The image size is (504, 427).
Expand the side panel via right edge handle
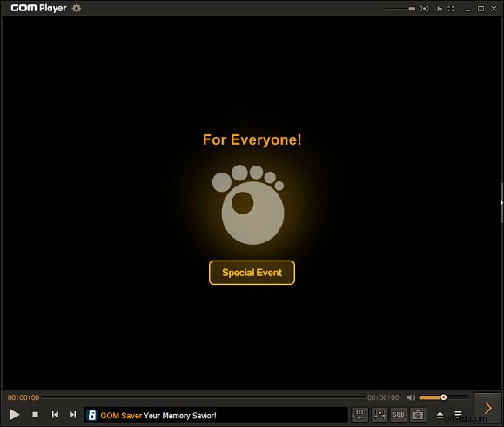point(501,203)
